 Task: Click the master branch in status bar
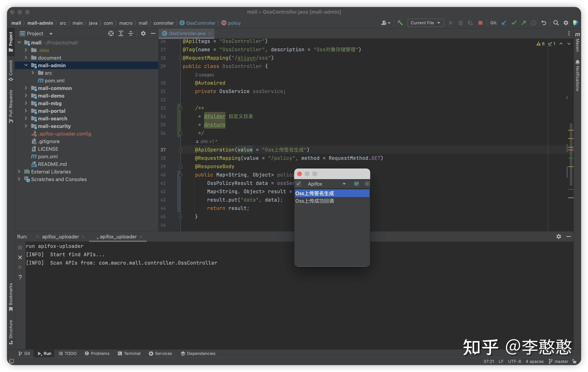[x=559, y=361]
